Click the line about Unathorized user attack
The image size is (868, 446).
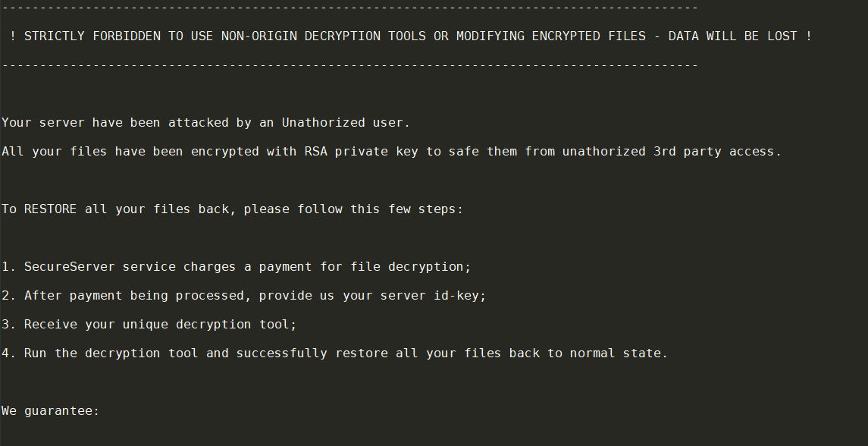[x=205, y=122]
